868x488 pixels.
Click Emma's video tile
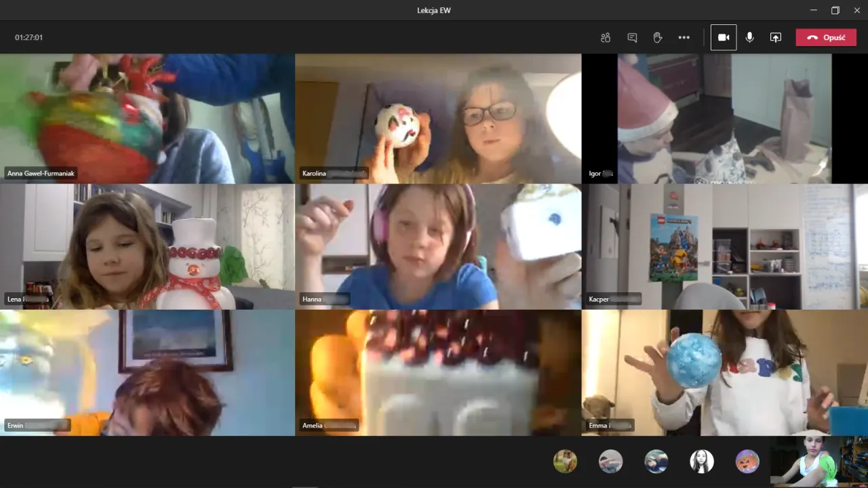pos(724,371)
